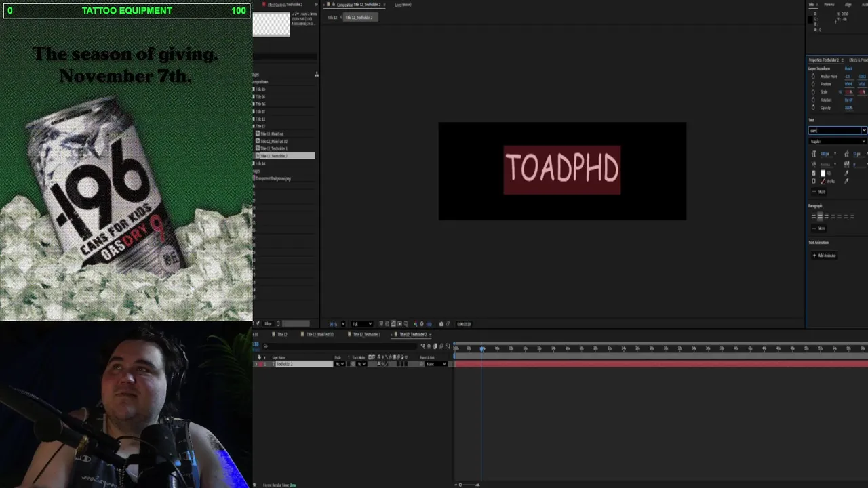868x488 pixels.
Task: Expand Textholder 2 layer properties in timeline
Action: pos(256,364)
